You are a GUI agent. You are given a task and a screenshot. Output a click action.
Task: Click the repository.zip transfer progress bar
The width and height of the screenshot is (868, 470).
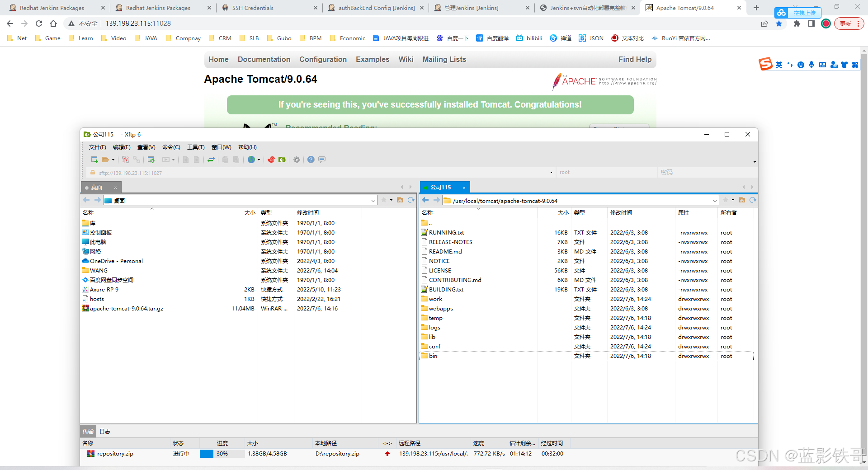pos(222,454)
